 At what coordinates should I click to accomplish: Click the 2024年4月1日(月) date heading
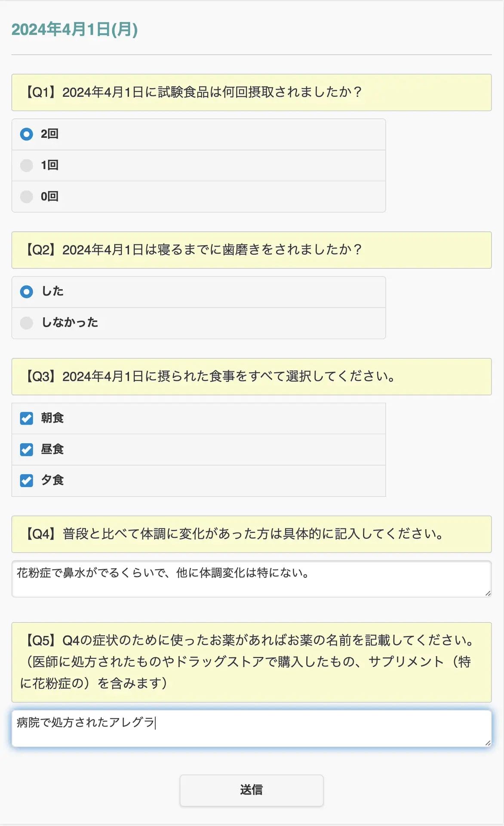point(75,30)
